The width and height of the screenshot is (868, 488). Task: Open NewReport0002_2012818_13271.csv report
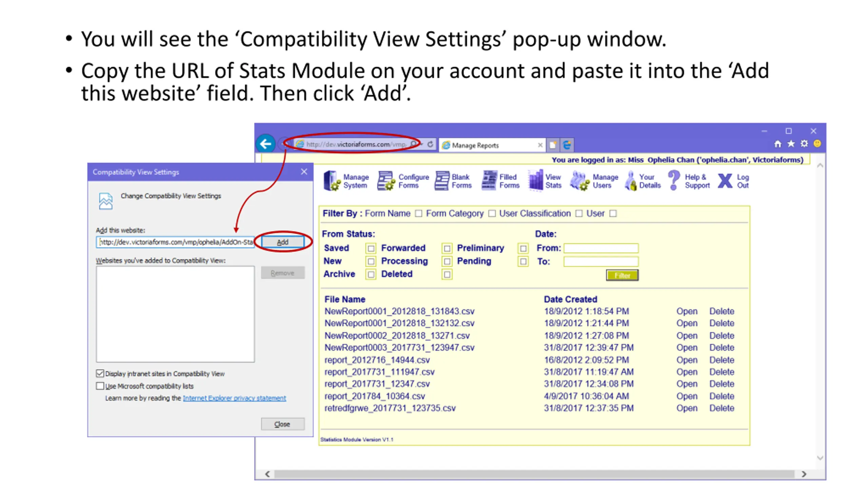(687, 335)
